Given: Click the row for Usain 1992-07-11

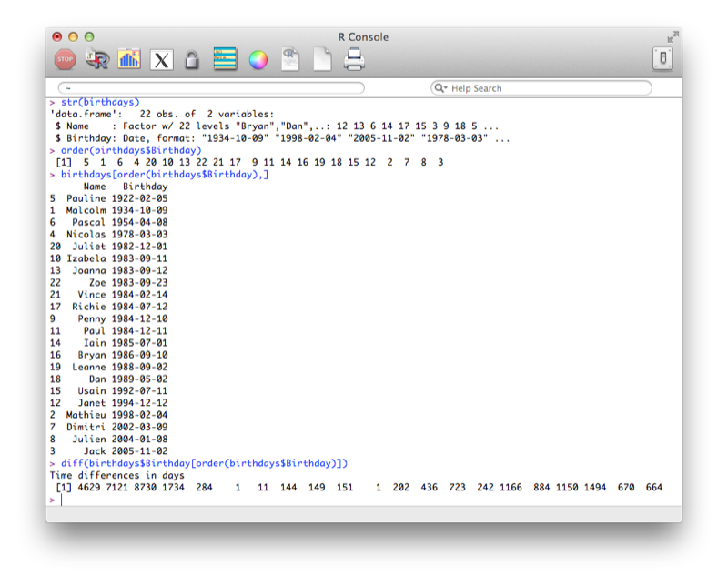Looking at the screenshot, I should pos(108,391).
